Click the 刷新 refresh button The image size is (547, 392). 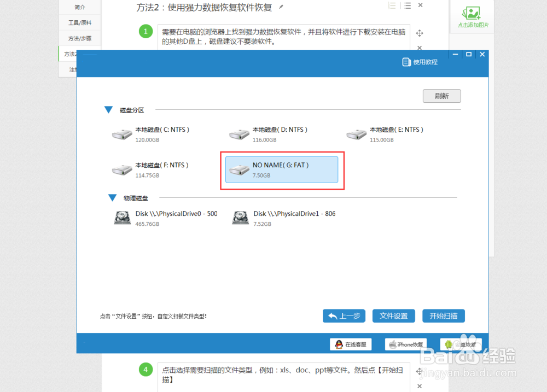[x=441, y=96]
